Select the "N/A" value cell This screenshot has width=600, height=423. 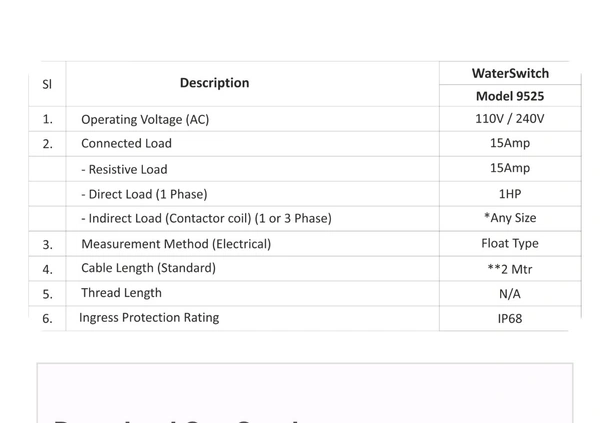[x=509, y=294]
